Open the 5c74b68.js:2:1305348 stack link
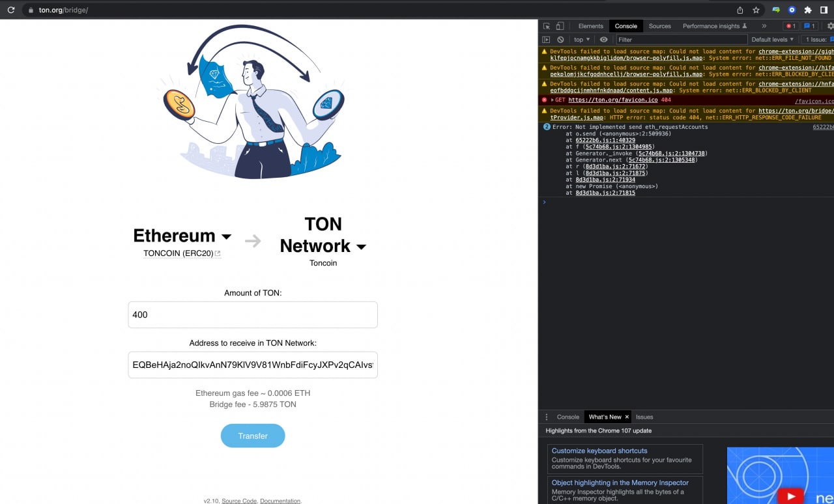The height and width of the screenshot is (504, 834). [x=662, y=160]
